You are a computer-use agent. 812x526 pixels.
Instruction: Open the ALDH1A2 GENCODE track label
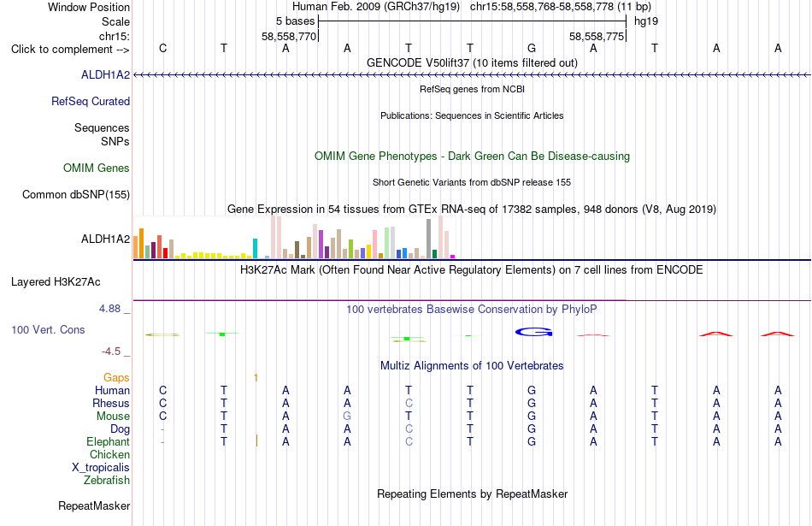click(106, 75)
